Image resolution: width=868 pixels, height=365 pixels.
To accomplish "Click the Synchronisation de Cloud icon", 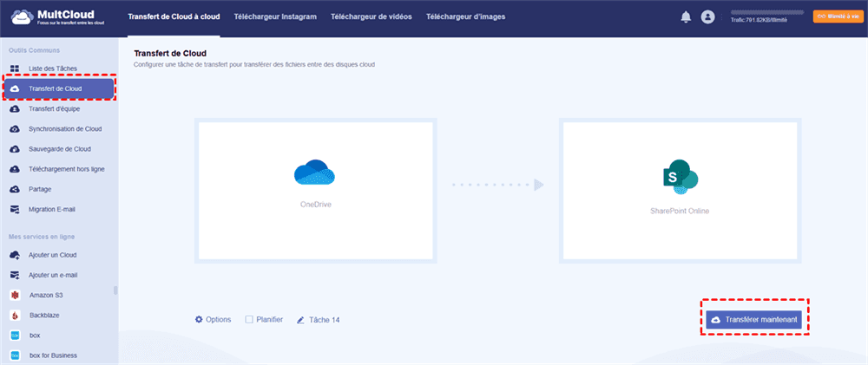I will pos(16,129).
